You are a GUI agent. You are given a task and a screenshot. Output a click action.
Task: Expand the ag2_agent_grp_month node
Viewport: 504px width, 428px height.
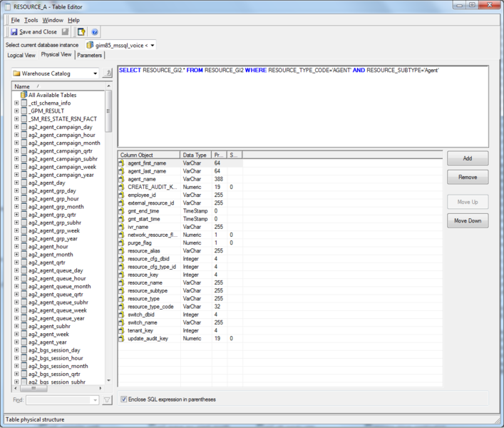click(x=16, y=207)
